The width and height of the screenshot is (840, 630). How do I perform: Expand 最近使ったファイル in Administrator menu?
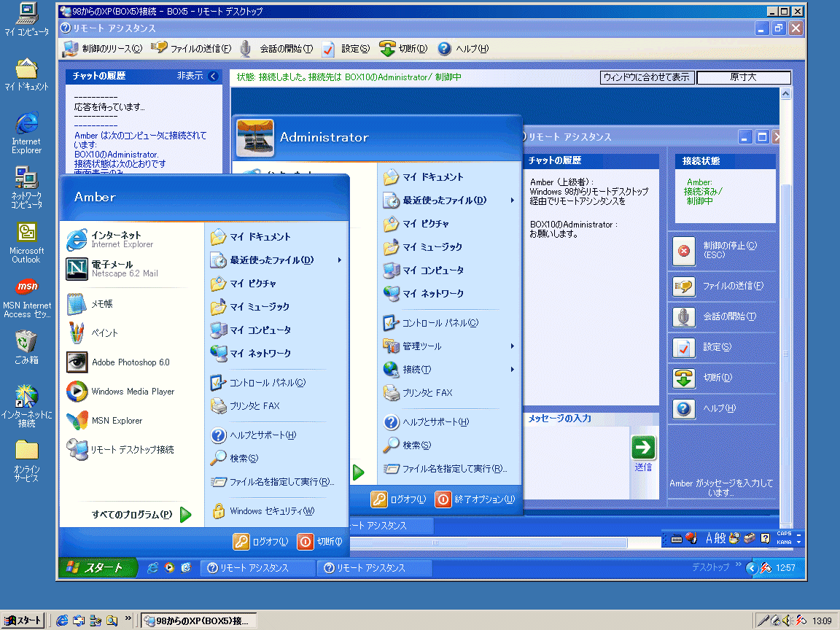[450, 201]
